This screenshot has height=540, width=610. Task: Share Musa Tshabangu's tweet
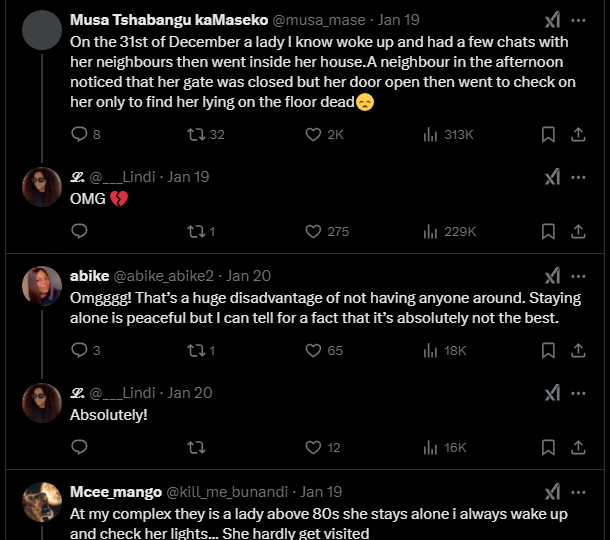point(577,134)
